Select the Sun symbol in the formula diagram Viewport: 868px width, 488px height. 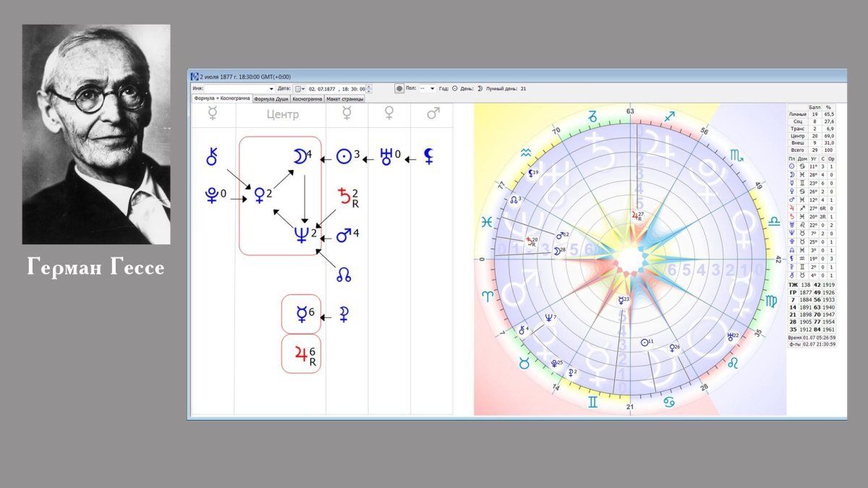pos(346,156)
